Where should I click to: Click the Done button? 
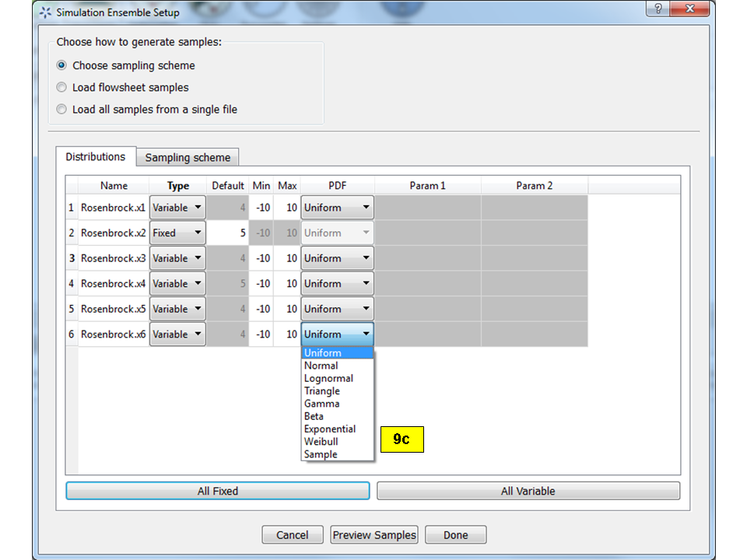pos(455,535)
